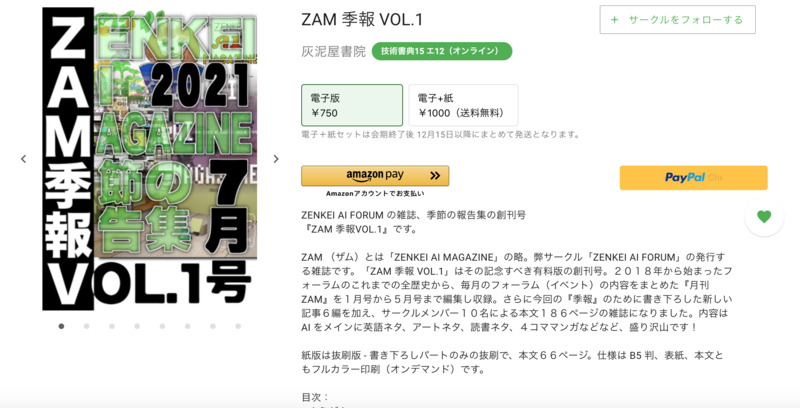The height and width of the screenshot is (408, 800).
Task: Follow the circle with サークルをフォローする
Action: (678, 20)
